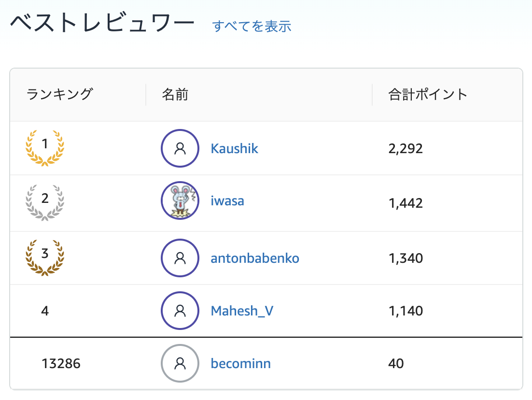Image resolution: width=532 pixels, height=400 pixels.
Task: Click the rank number 13286 cell
Action: (x=61, y=363)
